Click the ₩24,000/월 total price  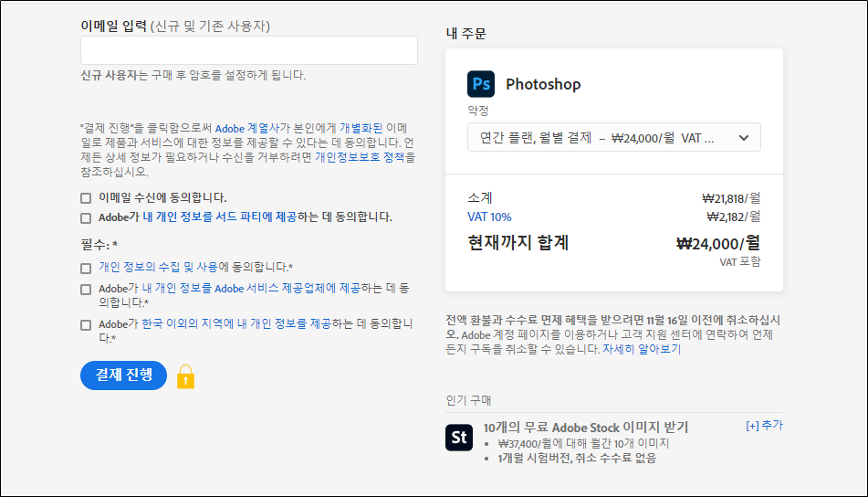(x=718, y=244)
